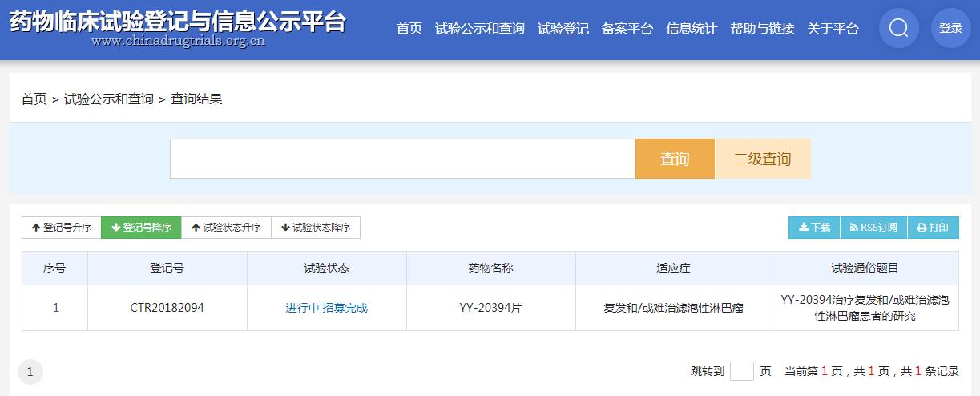Open the 帮助与链接 menu
The width and height of the screenshot is (980, 396).
click(x=761, y=29)
